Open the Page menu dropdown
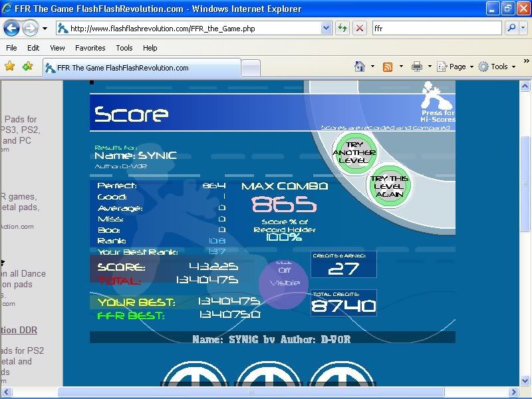The height and width of the screenshot is (399, 532). (458, 66)
